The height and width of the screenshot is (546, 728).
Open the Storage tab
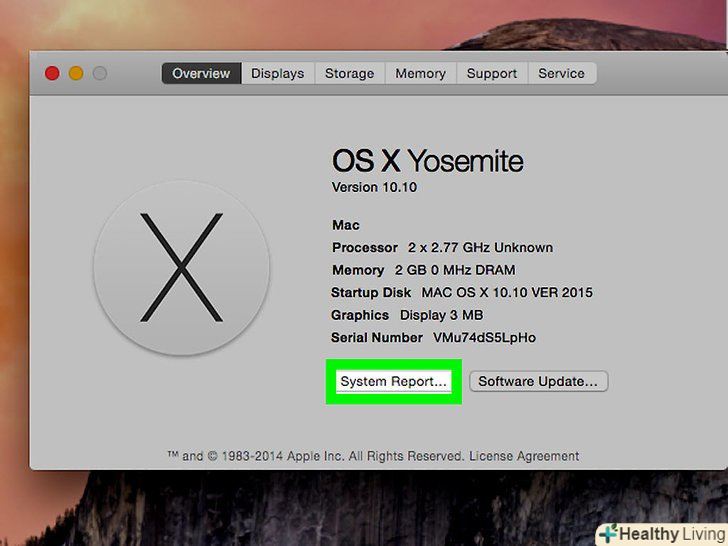click(x=350, y=73)
